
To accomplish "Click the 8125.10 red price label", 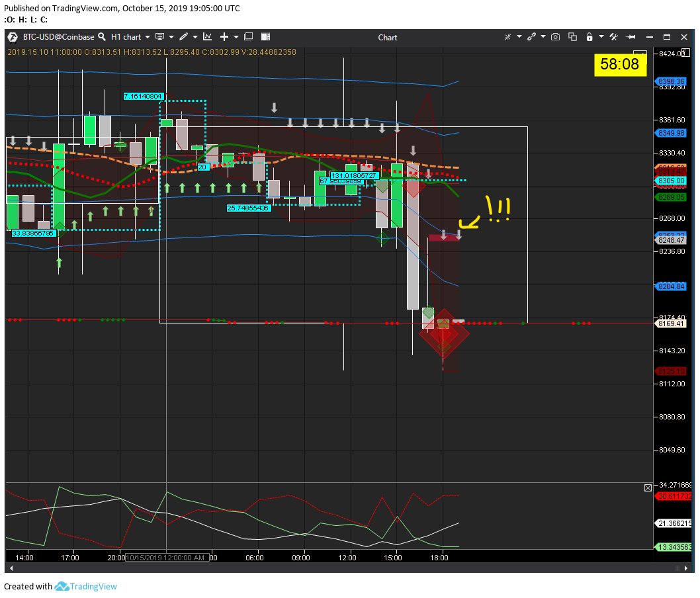I will [671, 371].
